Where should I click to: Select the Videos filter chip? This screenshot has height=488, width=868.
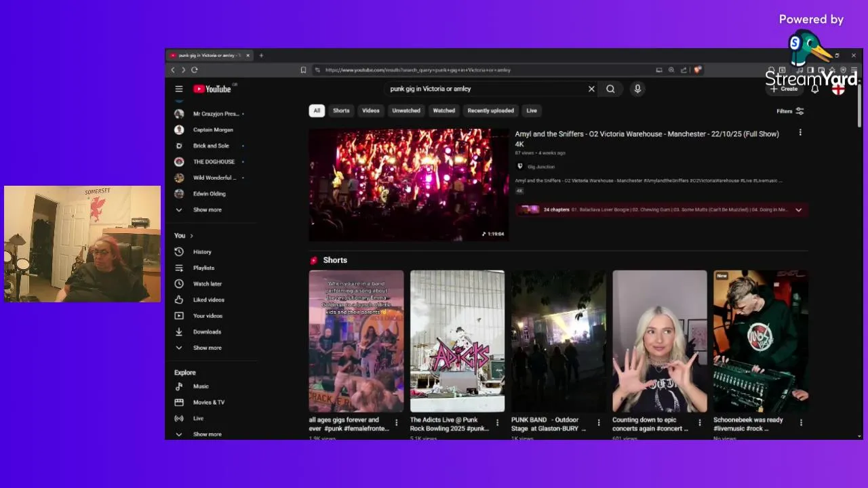click(371, 110)
